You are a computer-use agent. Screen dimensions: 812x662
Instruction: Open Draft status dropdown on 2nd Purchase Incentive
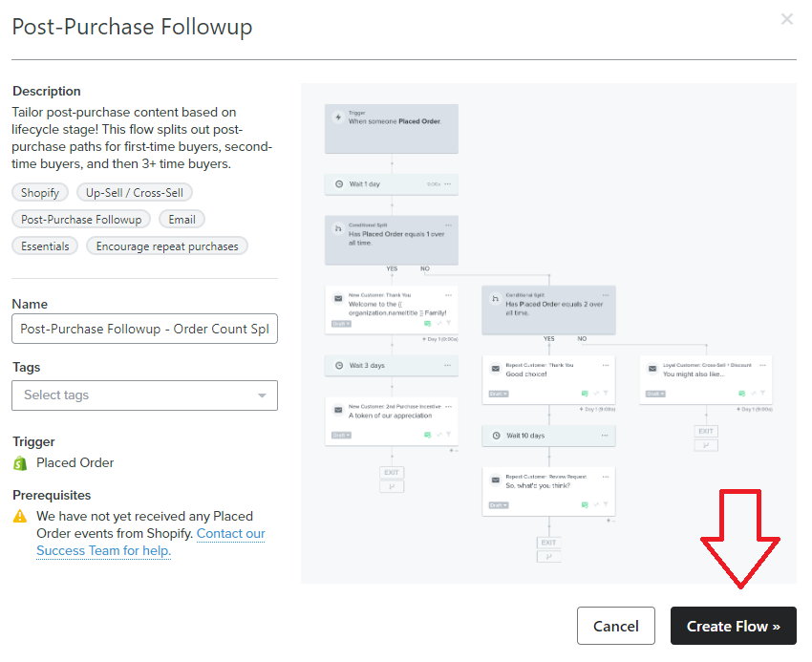[x=341, y=435]
